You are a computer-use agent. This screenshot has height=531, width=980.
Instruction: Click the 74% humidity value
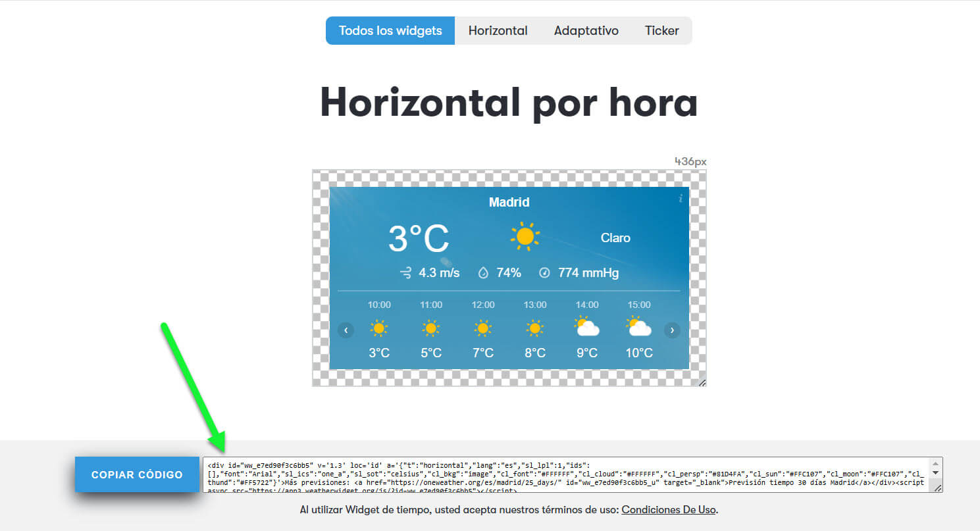(509, 272)
